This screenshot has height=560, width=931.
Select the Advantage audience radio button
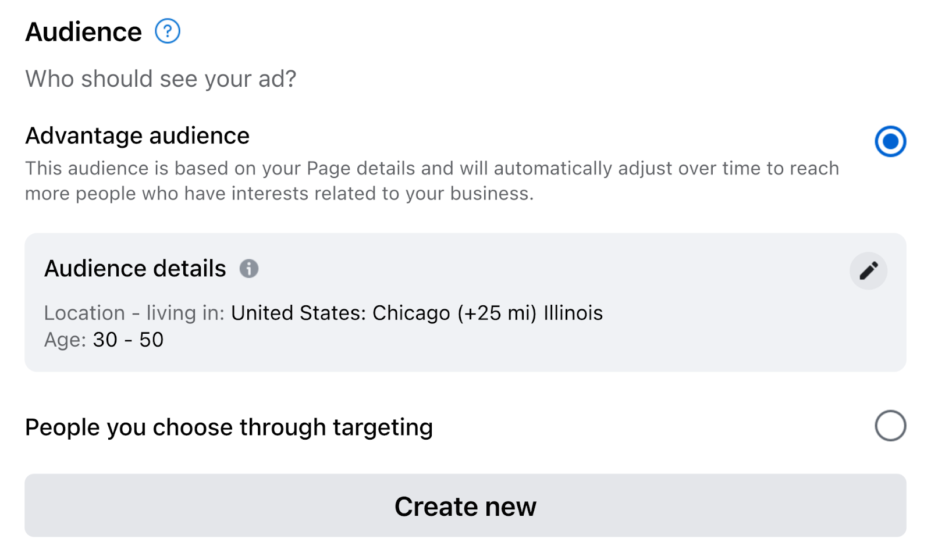pos(890,141)
